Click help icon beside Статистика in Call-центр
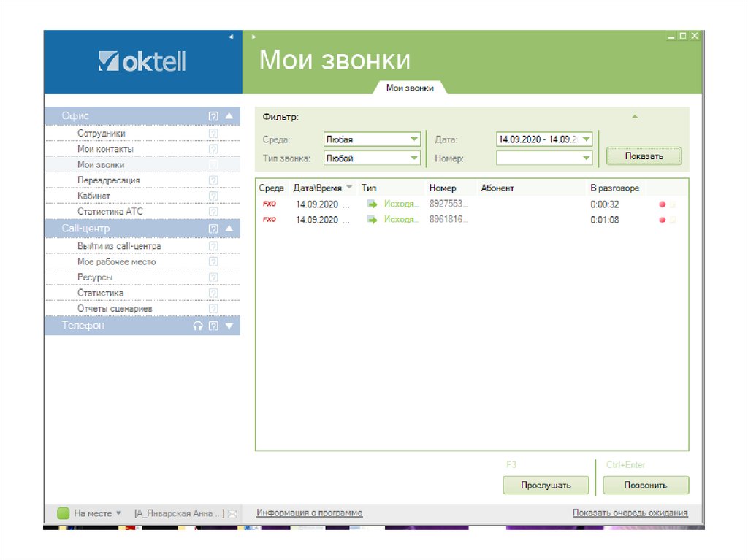The width and height of the screenshot is (748, 560). coord(213,293)
